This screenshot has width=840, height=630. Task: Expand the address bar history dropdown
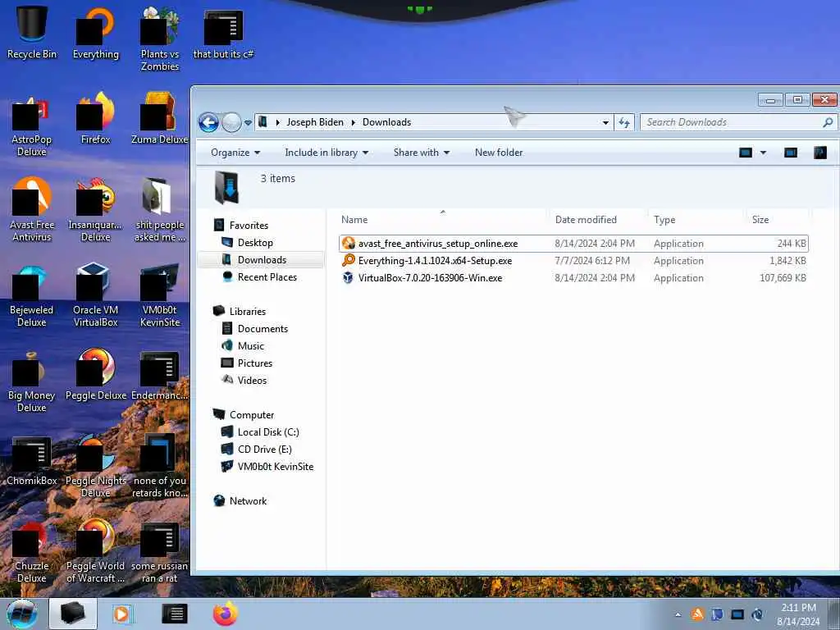coord(605,122)
